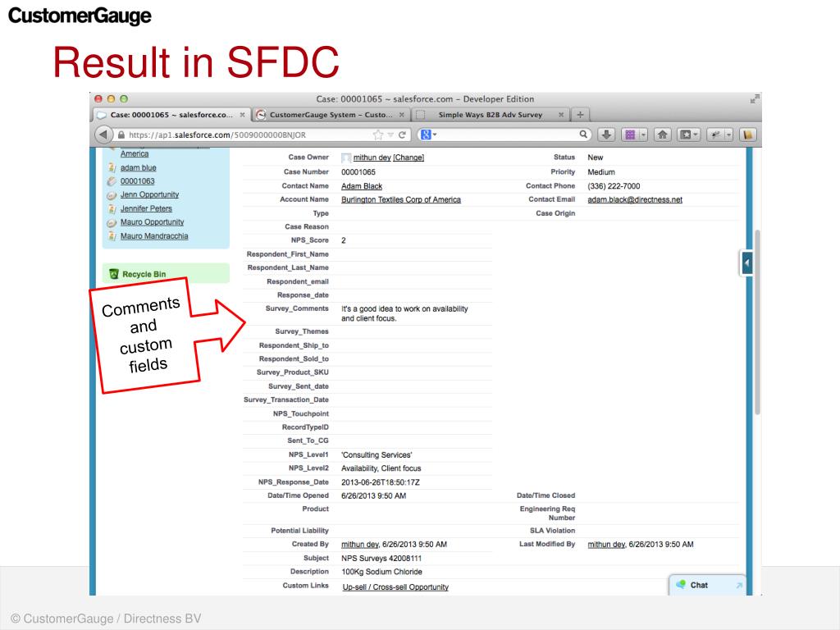Open the Chat widget
Image resolution: width=840 pixels, height=630 pixels.
pyautogui.click(x=707, y=585)
